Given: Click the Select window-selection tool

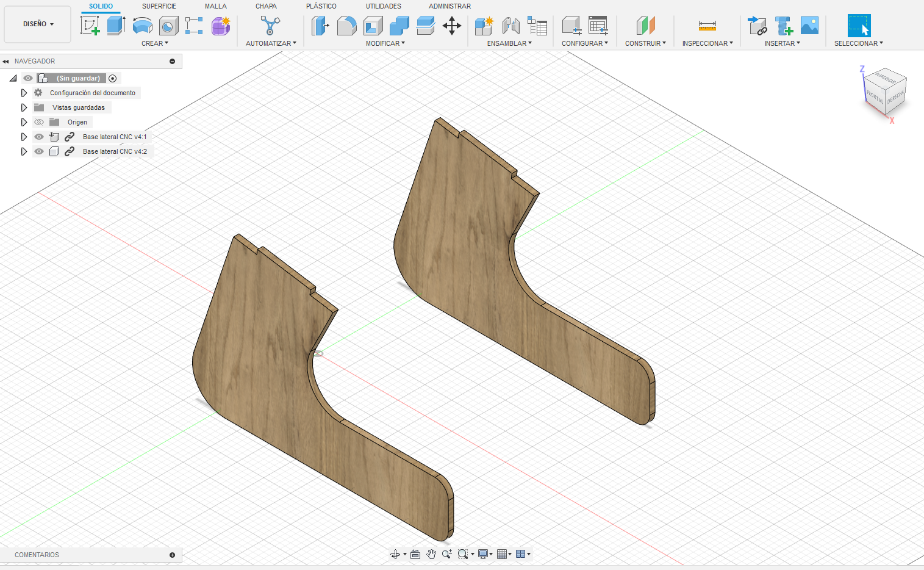Looking at the screenshot, I should point(859,25).
